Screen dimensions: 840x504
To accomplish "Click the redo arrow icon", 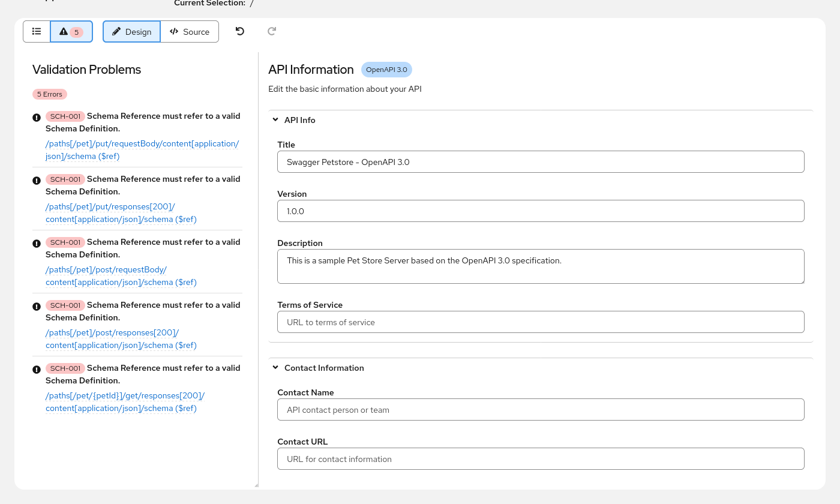I will tap(272, 31).
